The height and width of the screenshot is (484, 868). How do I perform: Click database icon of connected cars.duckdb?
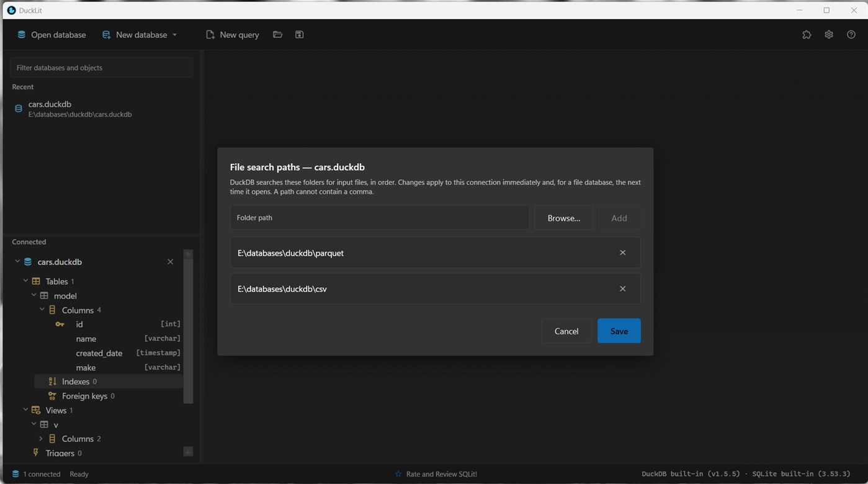click(x=28, y=262)
